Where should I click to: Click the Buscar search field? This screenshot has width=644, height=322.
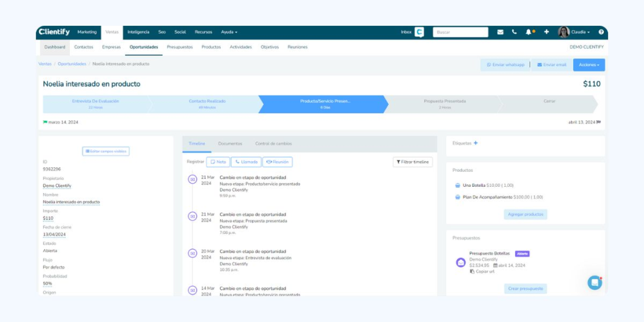coord(460,32)
